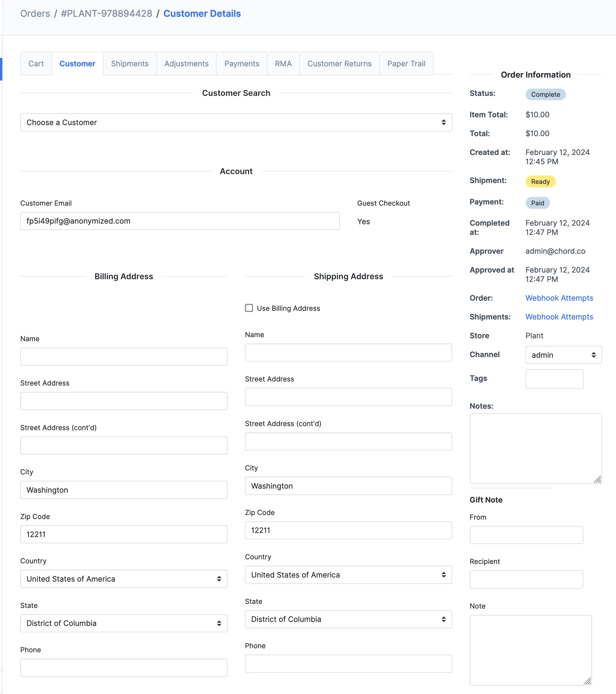Open the Adjustments tab
Screen dimensions: 616x694
[186, 63]
